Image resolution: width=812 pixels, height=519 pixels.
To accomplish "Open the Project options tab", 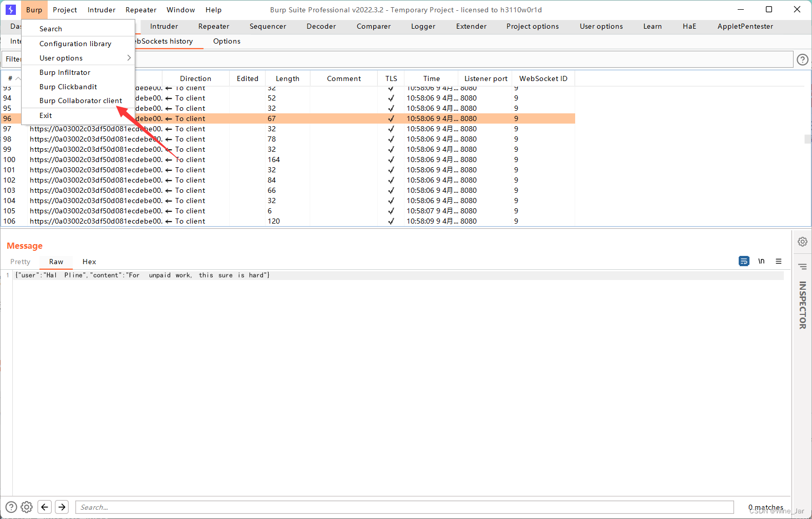I will (533, 26).
